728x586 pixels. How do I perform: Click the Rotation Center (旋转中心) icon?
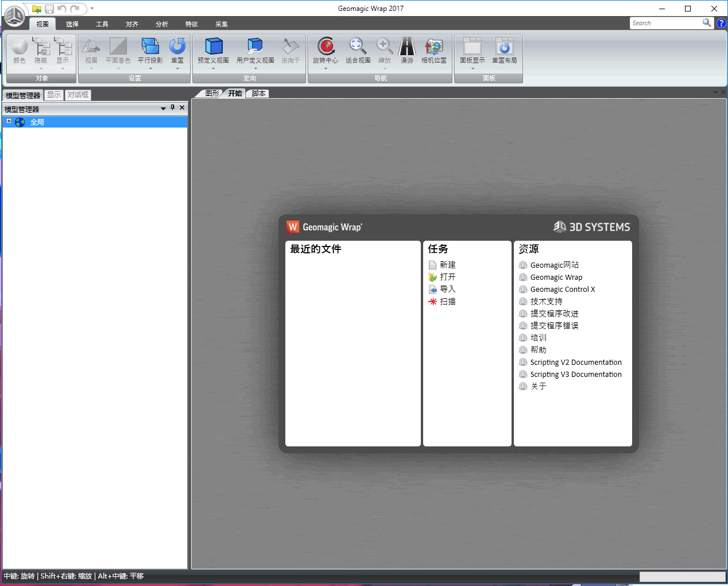pos(326,47)
